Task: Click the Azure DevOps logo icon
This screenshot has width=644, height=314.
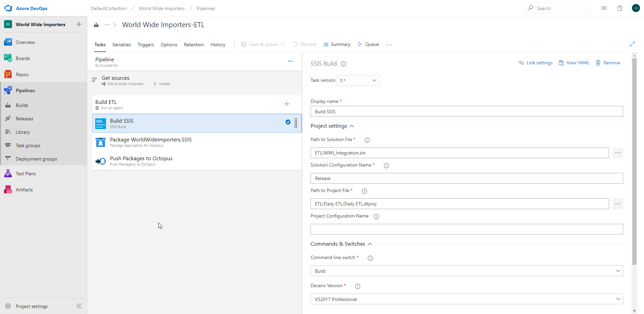Action: [8, 8]
